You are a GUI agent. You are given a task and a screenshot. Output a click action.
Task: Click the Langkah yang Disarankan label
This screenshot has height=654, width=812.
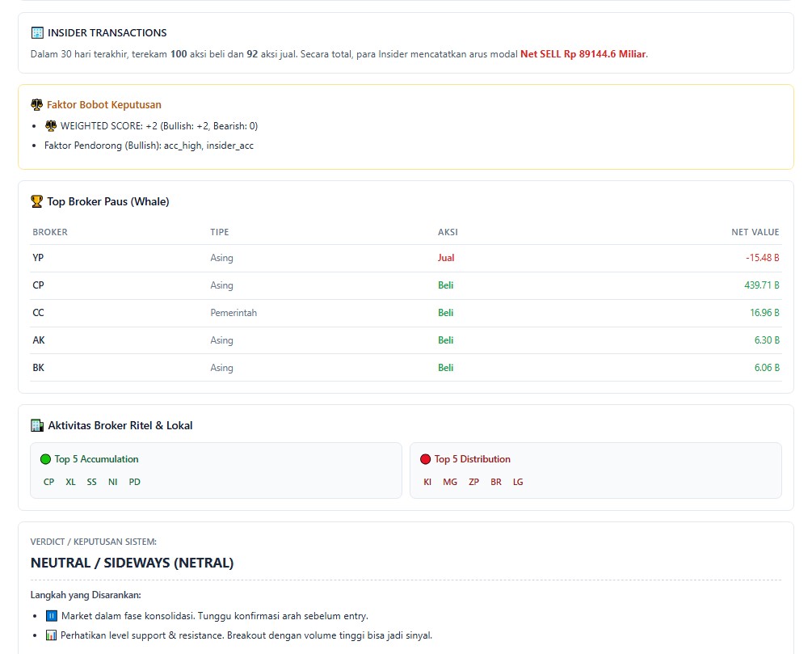(86, 595)
